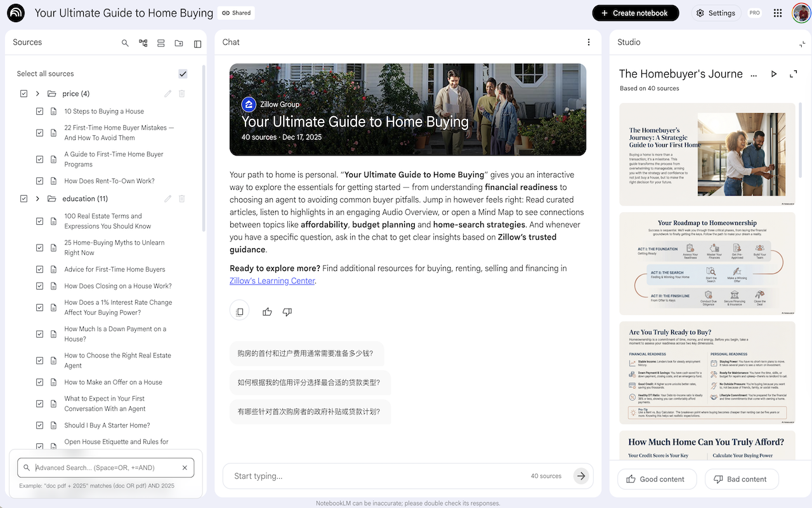The image size is (812, 508).
Task: Open Settings
Action: [x=716, y=13]
